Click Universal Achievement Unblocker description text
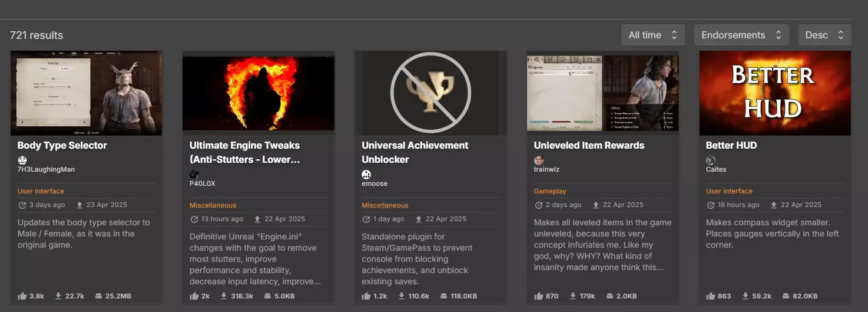The image size is (868, 312). tap(417, 259)
